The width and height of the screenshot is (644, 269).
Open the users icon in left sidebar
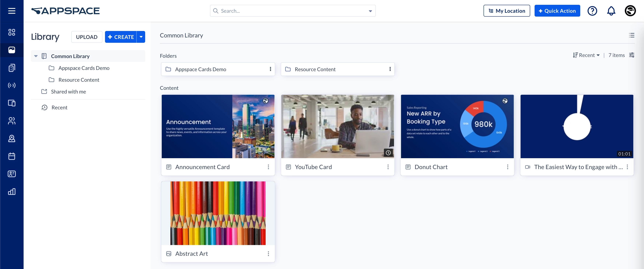click(12, 121)
